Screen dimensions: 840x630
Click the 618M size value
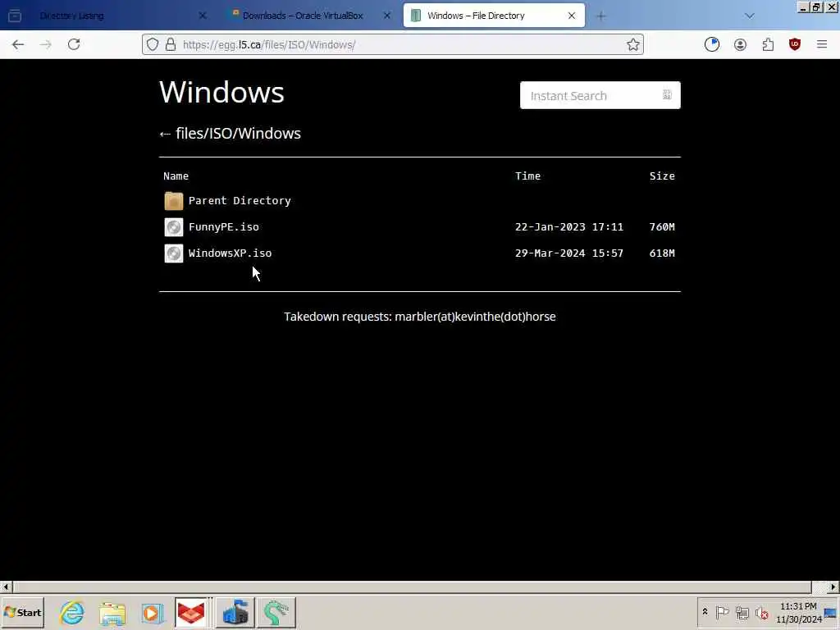click(x=662, y=253)
